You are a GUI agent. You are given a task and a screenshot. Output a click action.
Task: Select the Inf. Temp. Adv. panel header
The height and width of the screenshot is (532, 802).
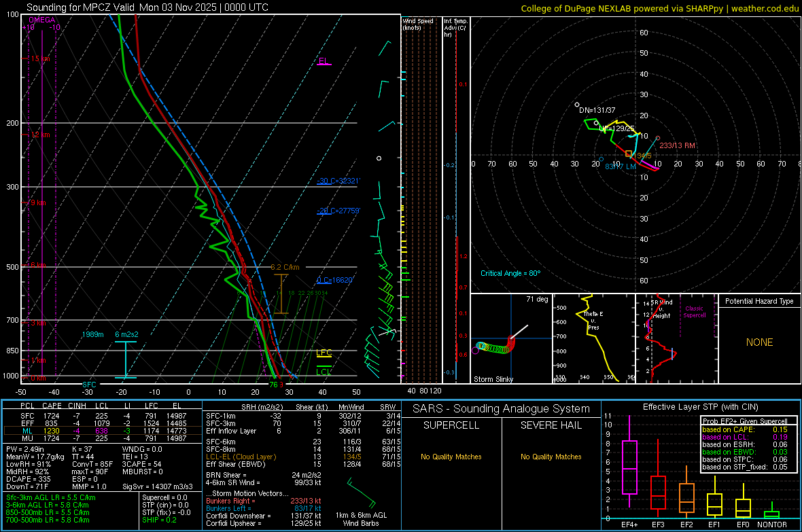pos(456,28)
